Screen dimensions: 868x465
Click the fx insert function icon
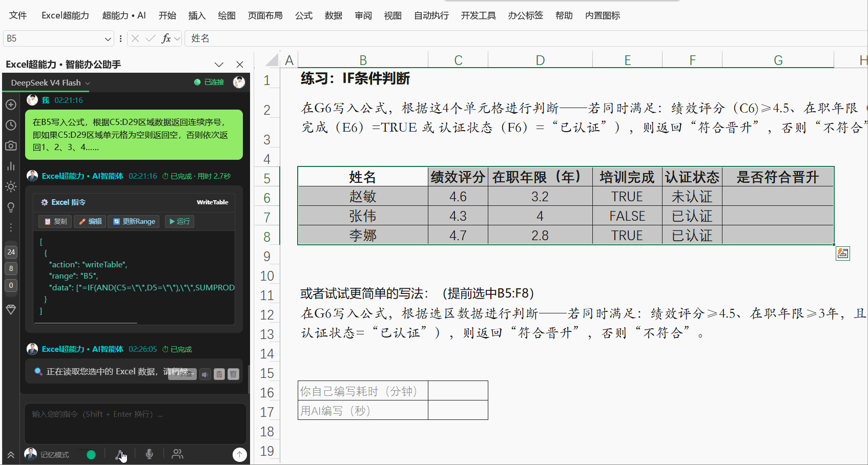[x=166, y=38]
